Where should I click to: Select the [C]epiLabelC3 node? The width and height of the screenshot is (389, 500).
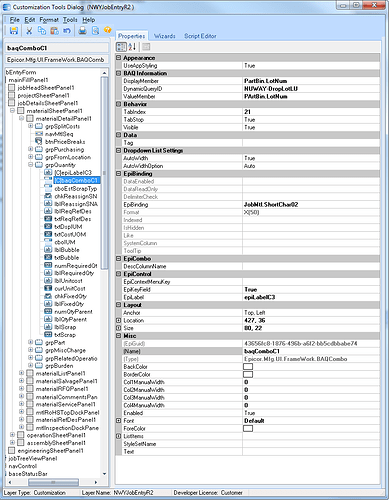[x=73, y=173]
